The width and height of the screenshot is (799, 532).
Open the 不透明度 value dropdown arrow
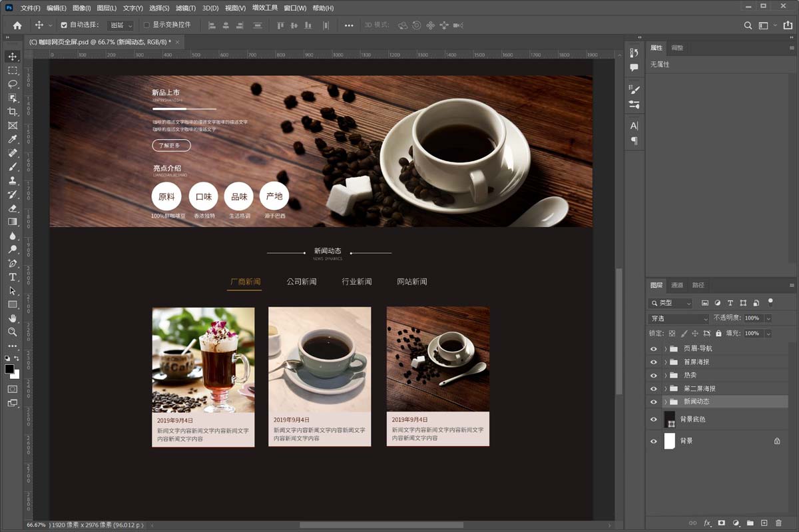(x=768, y=318)
